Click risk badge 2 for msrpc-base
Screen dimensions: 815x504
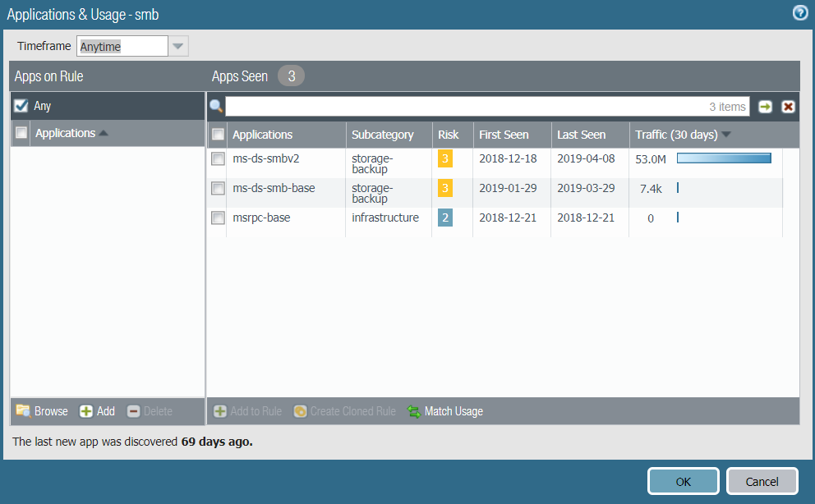pyautogui.click(x=444, y=218)
